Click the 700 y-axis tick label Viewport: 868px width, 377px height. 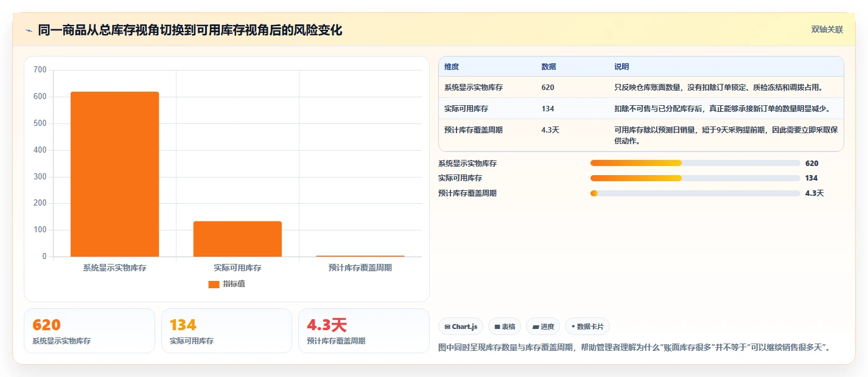click(x=40, y=70)
